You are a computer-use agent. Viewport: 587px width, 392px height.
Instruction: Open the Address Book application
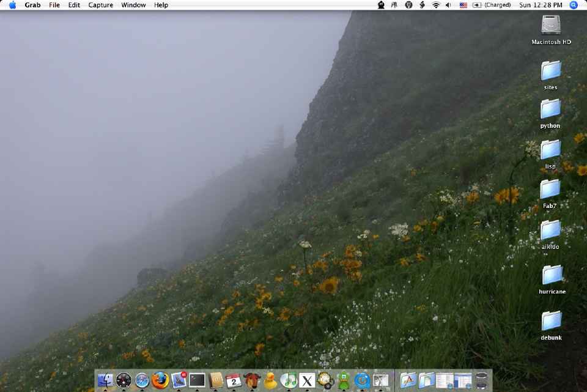215,380
